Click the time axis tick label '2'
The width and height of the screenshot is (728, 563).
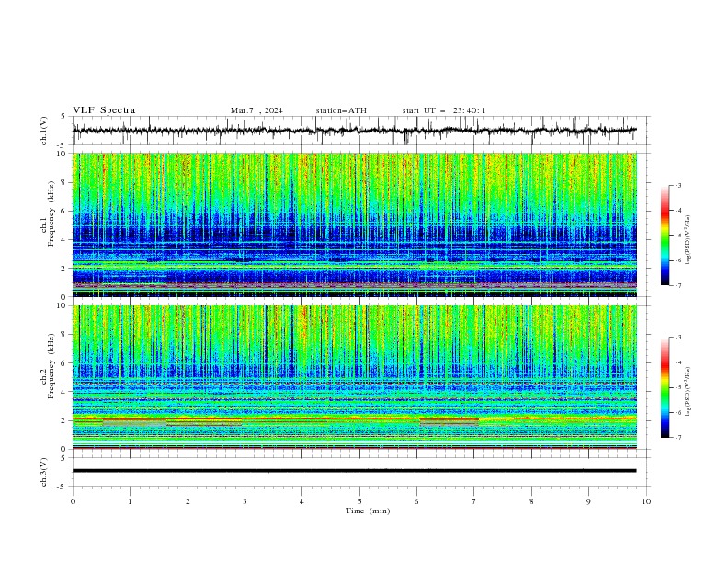pyautogui.click(x=188, y=501)
